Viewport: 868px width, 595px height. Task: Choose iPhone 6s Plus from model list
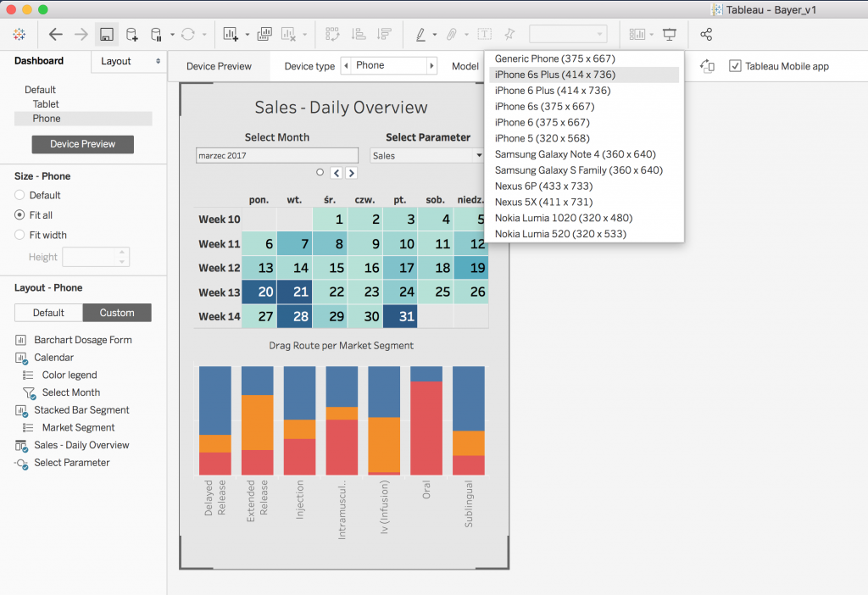pos(554,75)
